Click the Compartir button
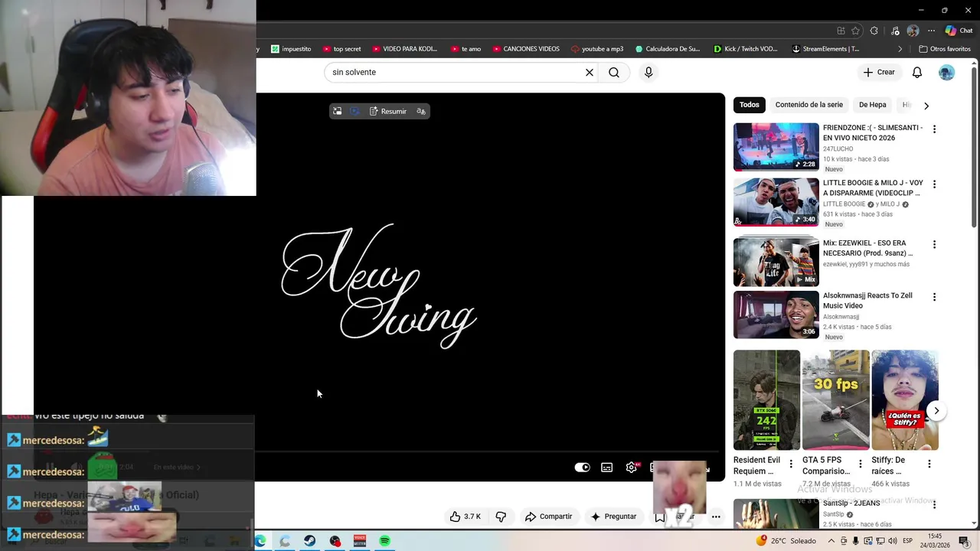The width and height of the screenshot is (980, 551). [x=548, y=517]
